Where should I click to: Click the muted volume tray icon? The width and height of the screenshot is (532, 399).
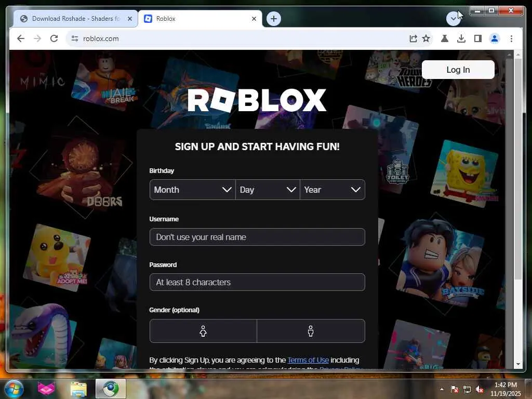pos(480,389)
